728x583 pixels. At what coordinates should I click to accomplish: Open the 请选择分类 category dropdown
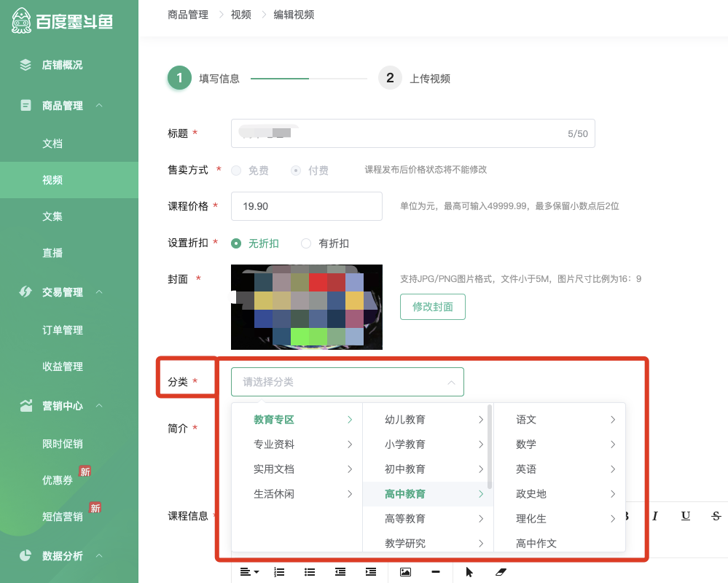click(x=348, y=381)
